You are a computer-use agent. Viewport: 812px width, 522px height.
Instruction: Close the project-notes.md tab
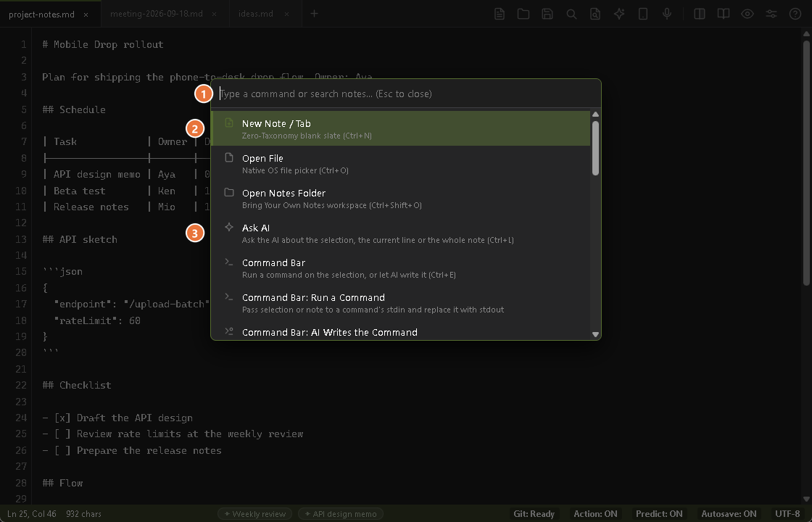(86, 14)
